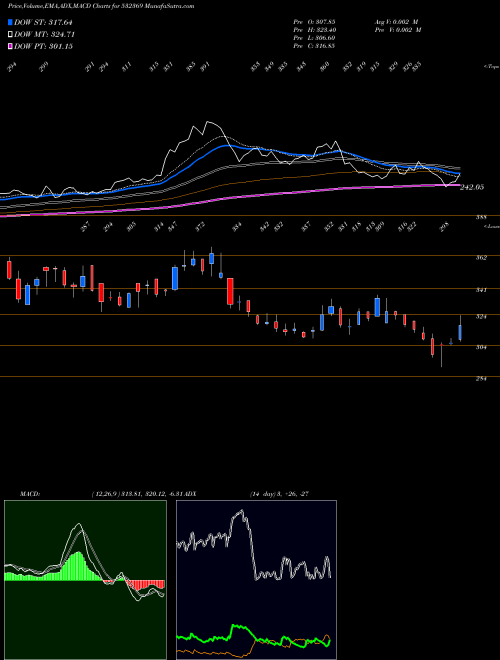Click the blue DOW ST legend square
Screen dimensions: 500x660
click(x=11, y=23)
